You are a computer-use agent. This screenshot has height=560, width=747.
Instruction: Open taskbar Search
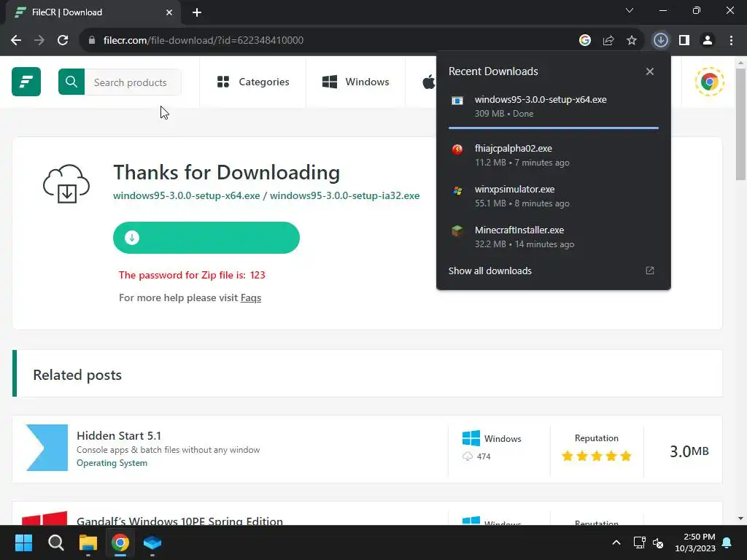coord(55,542)
